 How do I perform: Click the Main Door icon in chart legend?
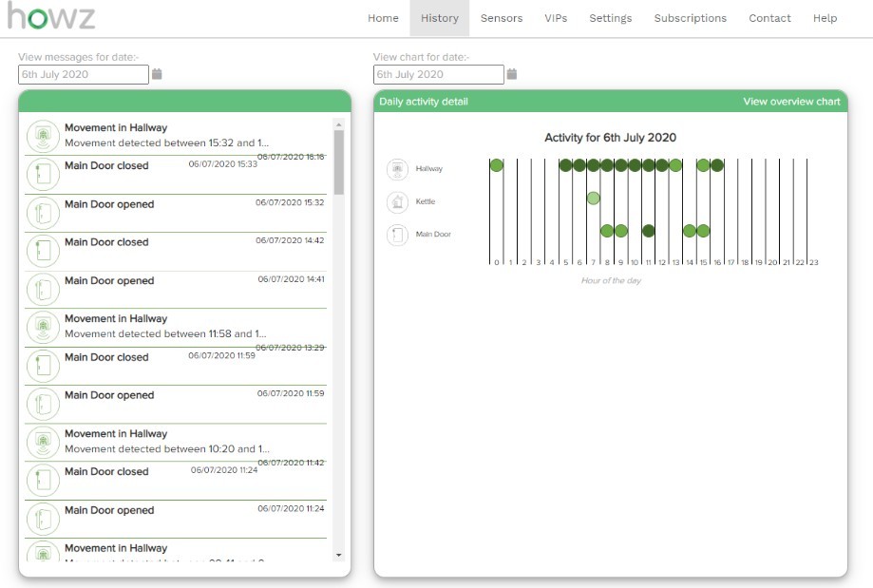[397, 234]
